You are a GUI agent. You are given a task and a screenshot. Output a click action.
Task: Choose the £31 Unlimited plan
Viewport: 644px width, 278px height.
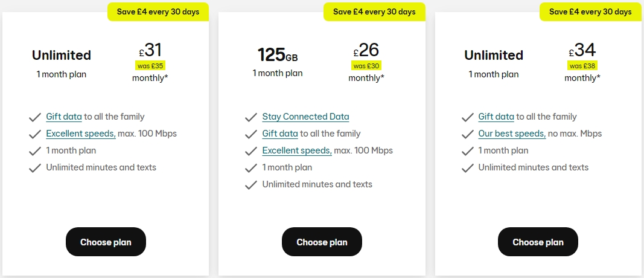(106, 242)
